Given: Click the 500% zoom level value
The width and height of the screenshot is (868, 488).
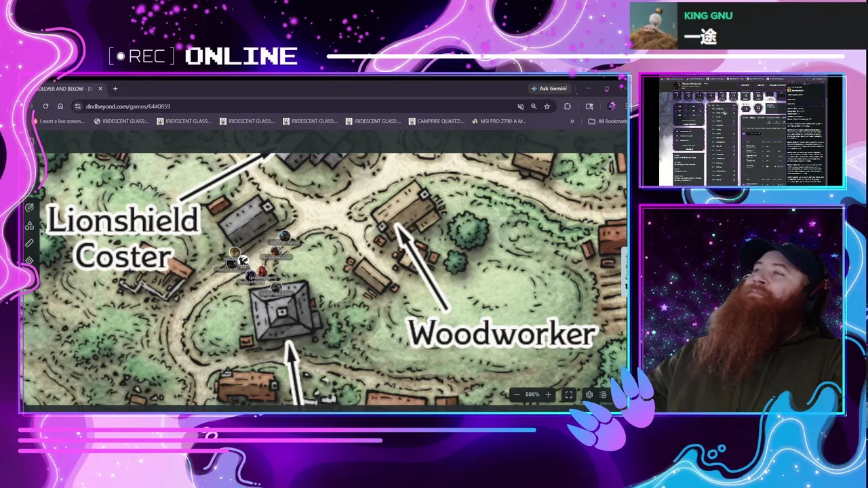Looking at the screenshot, I should click(532, 394).
